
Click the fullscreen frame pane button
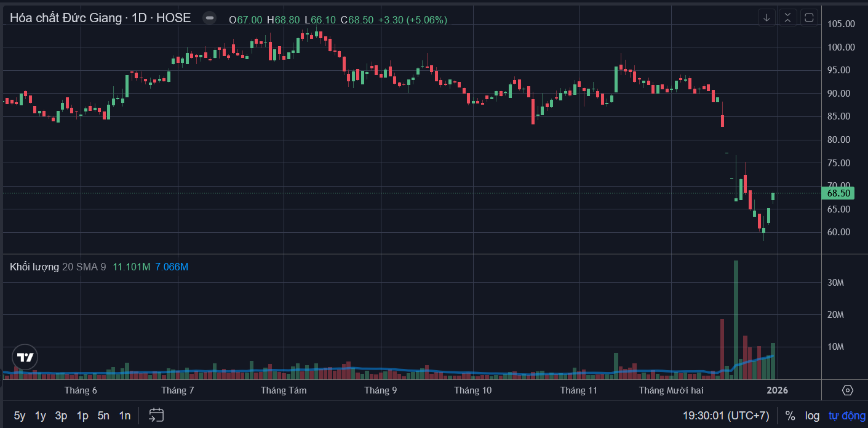coord(809,18)
